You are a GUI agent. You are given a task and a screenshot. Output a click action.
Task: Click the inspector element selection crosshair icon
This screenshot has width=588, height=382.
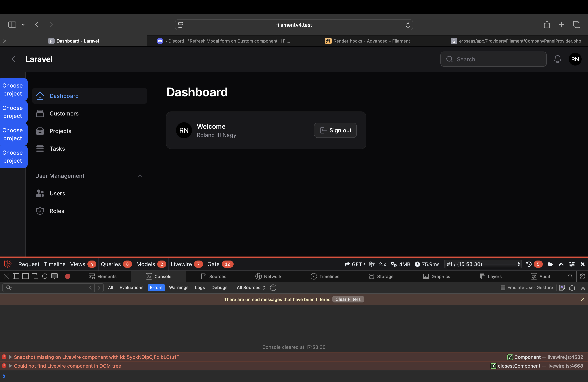45,276
